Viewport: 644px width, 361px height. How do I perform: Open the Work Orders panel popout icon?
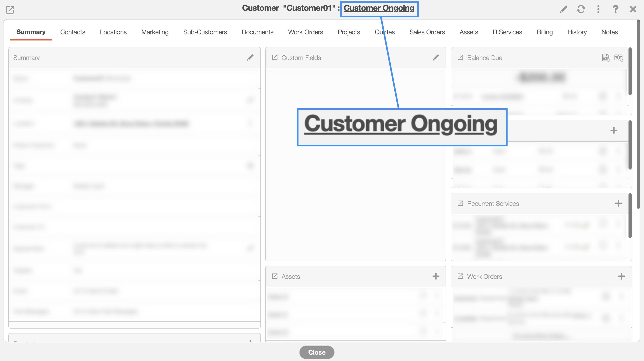[460, 276]
